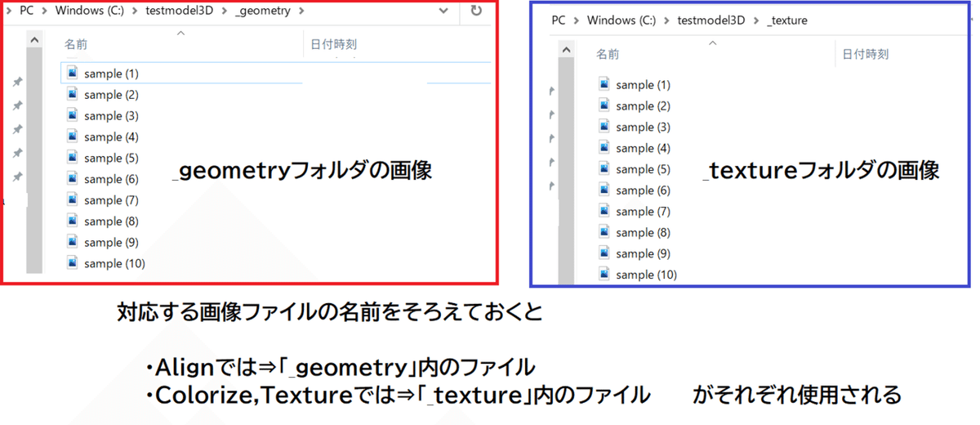
Task: Click sample (2) image icon in _geometry window
Action: 73,94
